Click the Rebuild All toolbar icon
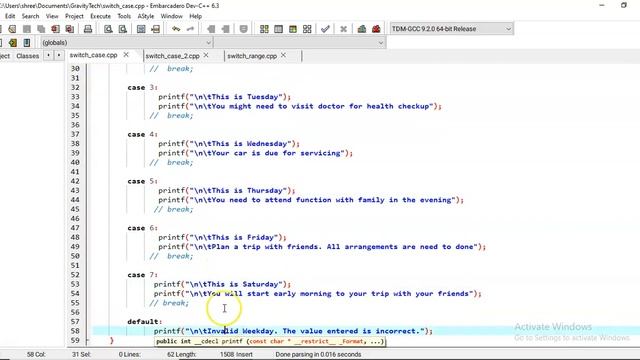 coord(307,29)
